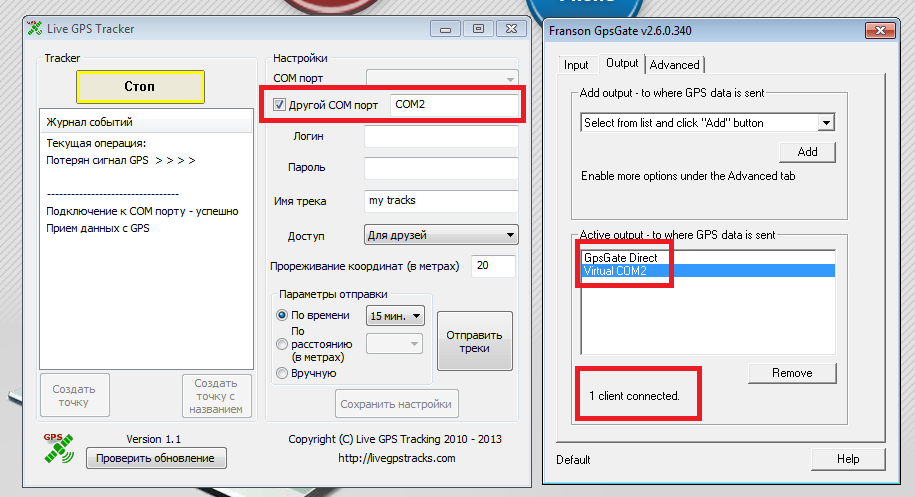This screenshot has width=915, height=497.
Task: Expand the 15 мин. interval dropdown
Action: tap(396, 316)
